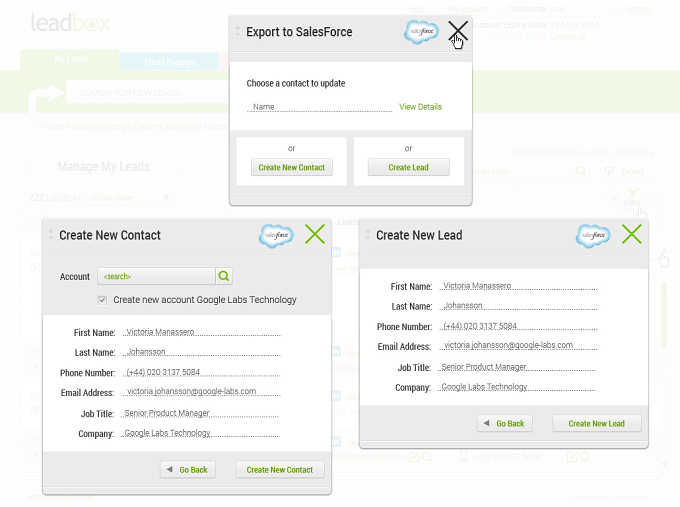Switch to the Email Engager tab

[170, 62]
